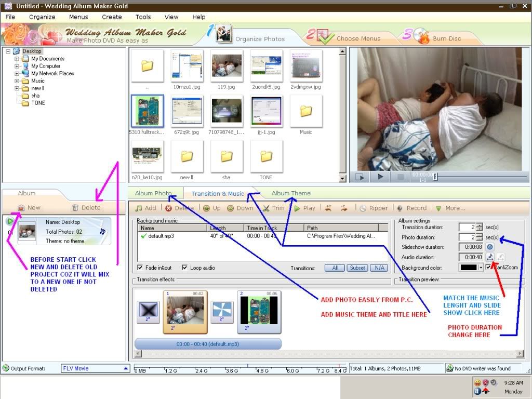Move music Up in list
The image size is (532, 399).
coord(212,208)
